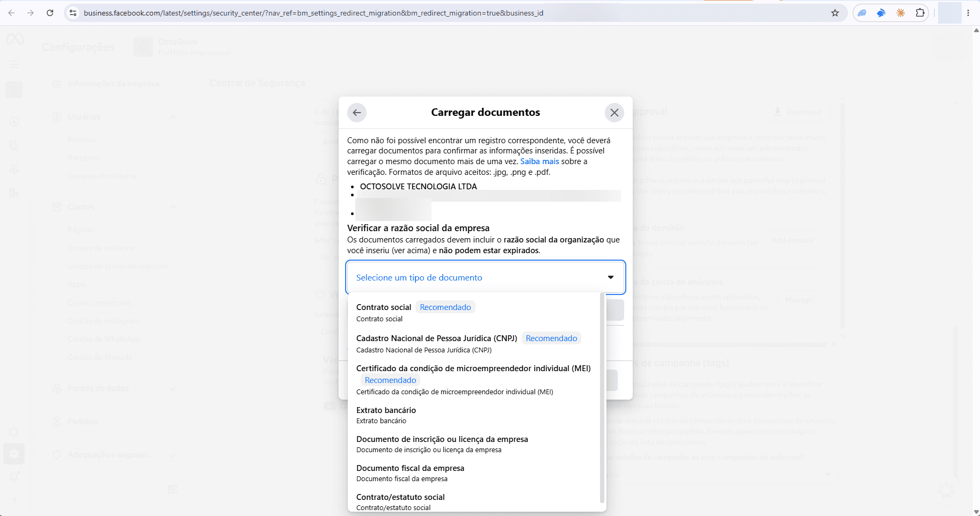Screen dimensions: 980x516
Task: Open 'Contas do WhatsApp' item
Action: (x=104, y=339)
